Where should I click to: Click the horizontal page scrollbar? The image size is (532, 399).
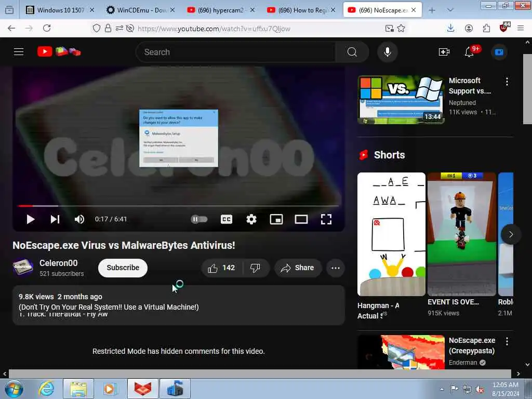[260, 374]
